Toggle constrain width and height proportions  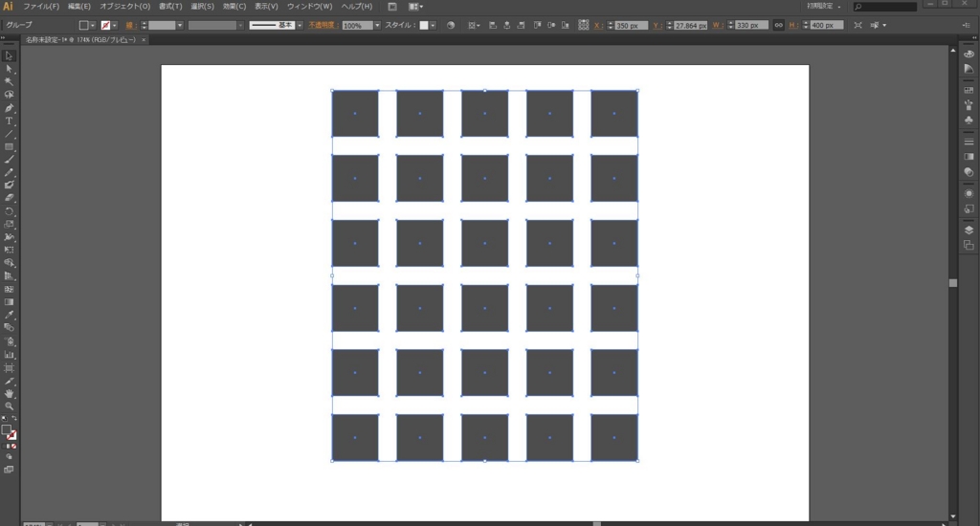(778, 26)
